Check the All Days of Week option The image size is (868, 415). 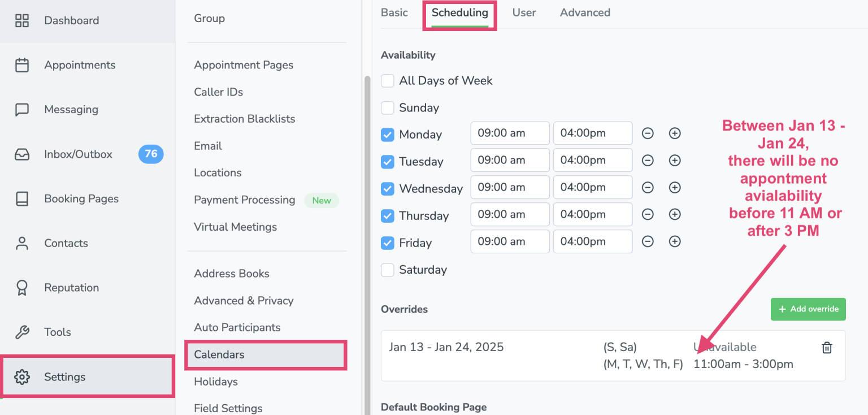coord(388,81)
